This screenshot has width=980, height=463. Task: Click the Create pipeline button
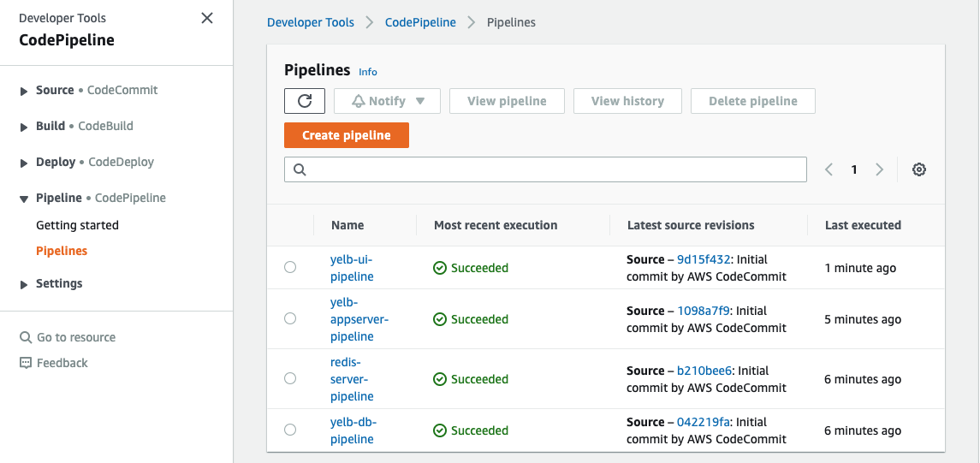point(347,135)
